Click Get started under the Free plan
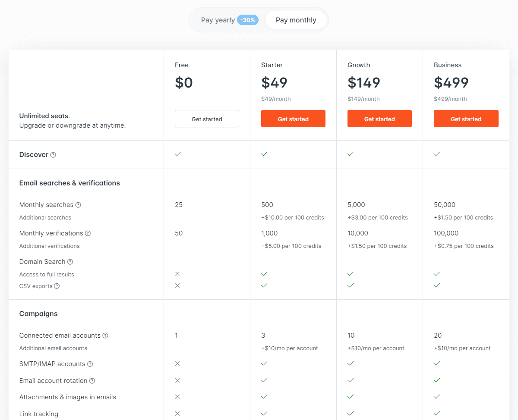The image size is (518, 420). point(207,119)
